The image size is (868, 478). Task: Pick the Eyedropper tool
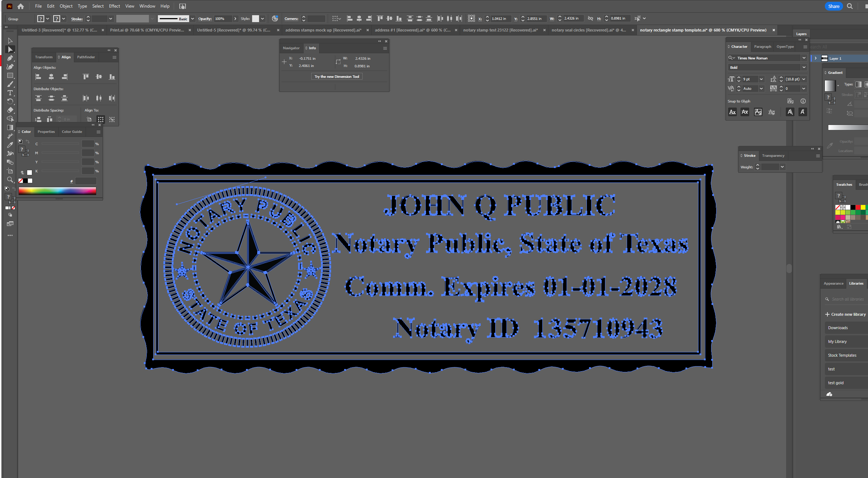click(x=10, y=145)
